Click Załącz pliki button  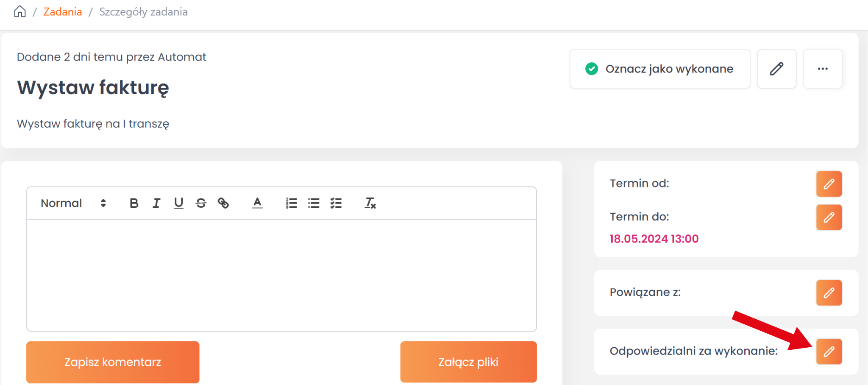point(468,362)
